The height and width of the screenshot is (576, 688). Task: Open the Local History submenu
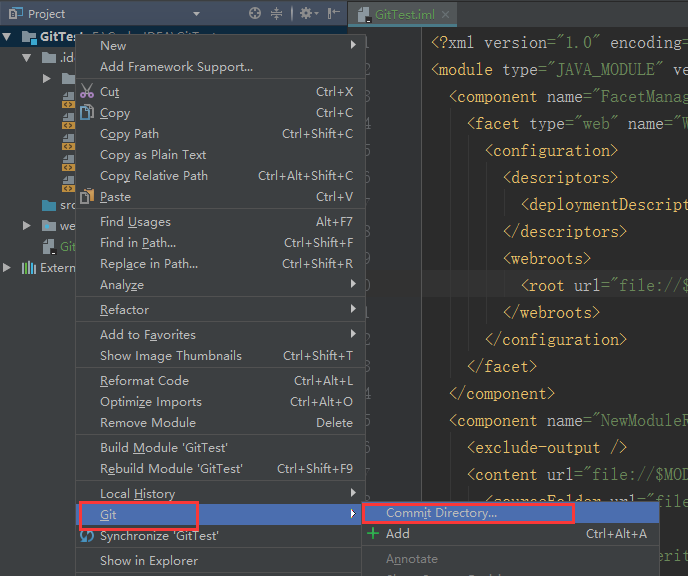point(137,494)
